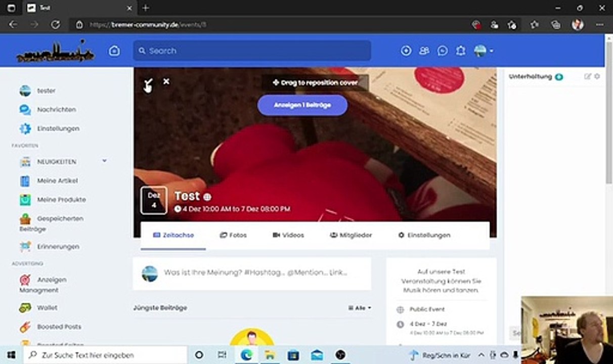Go back with the browser back arrow
This screenshot has height=364, width=613.
[x=13, y=24]
